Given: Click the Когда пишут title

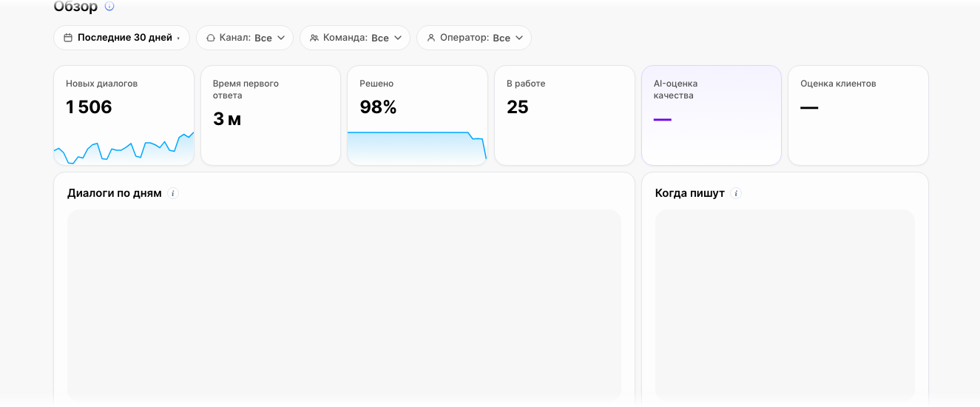Looking at the screenshot, I should [x=690, y=193].
